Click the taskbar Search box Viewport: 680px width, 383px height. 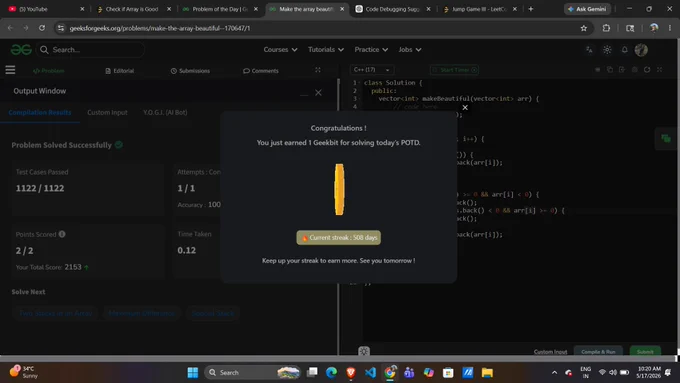(x=252, y=372)
